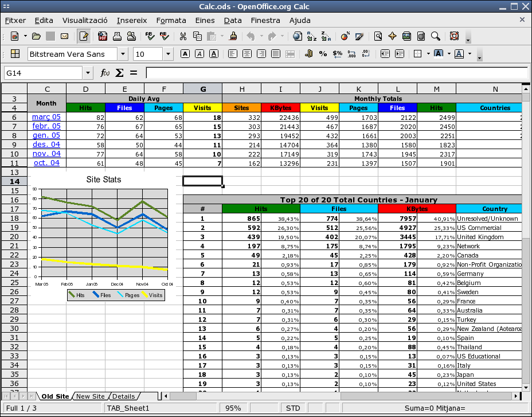This screenshot has width=532, height=417.
Task: Add a decimal place
Action: point(351,54)
